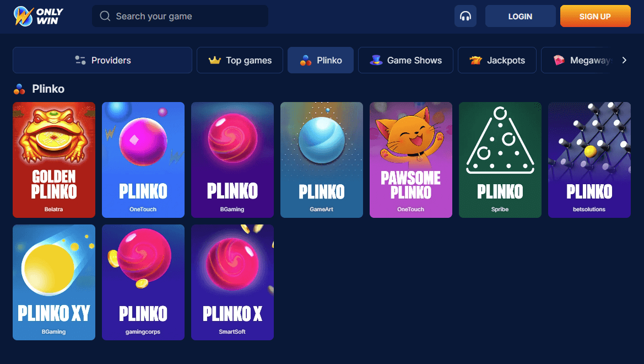Click the orange SIGN UP button

coord(595,16)
